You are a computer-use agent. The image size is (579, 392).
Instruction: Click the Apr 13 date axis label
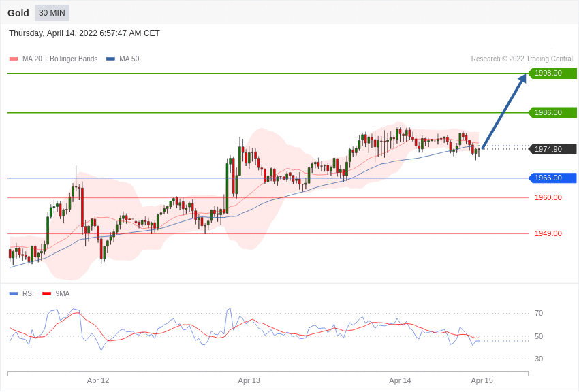click(249, 380)
